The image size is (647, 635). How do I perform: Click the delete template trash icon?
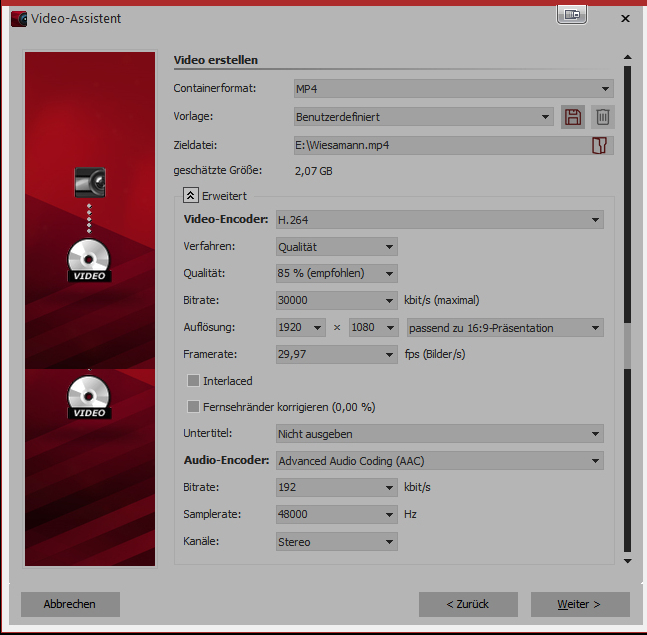coord(602,117)
